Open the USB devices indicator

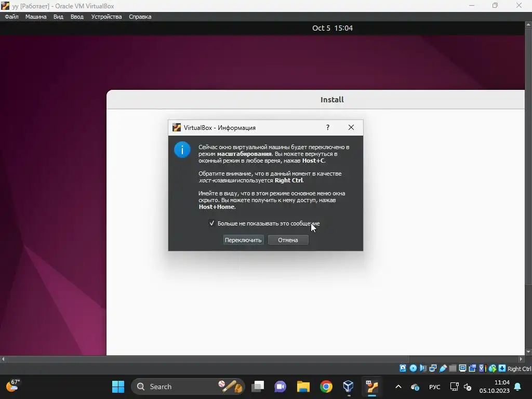tap(443, 368)
